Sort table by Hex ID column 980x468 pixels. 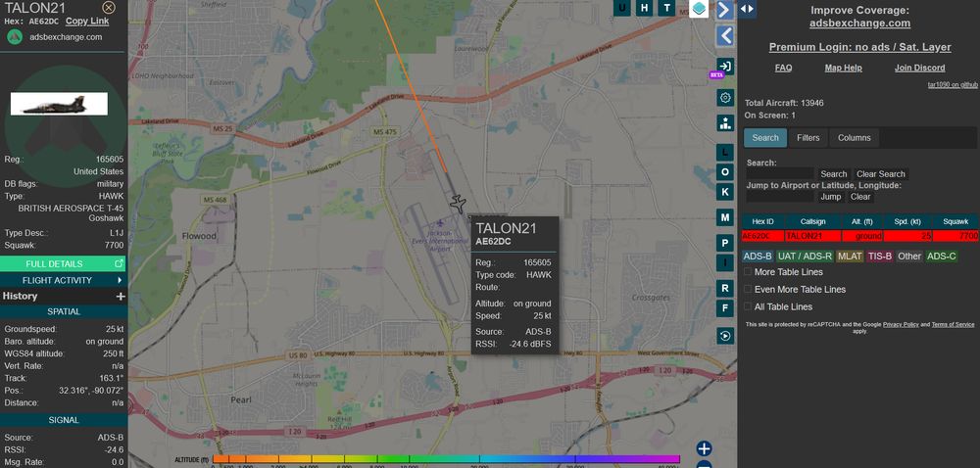pyautogui.click(x=762, y=221)
